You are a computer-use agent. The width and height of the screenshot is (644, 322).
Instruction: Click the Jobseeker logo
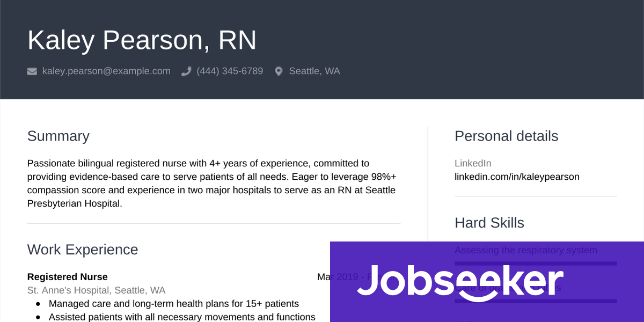[x=460, y=281]
